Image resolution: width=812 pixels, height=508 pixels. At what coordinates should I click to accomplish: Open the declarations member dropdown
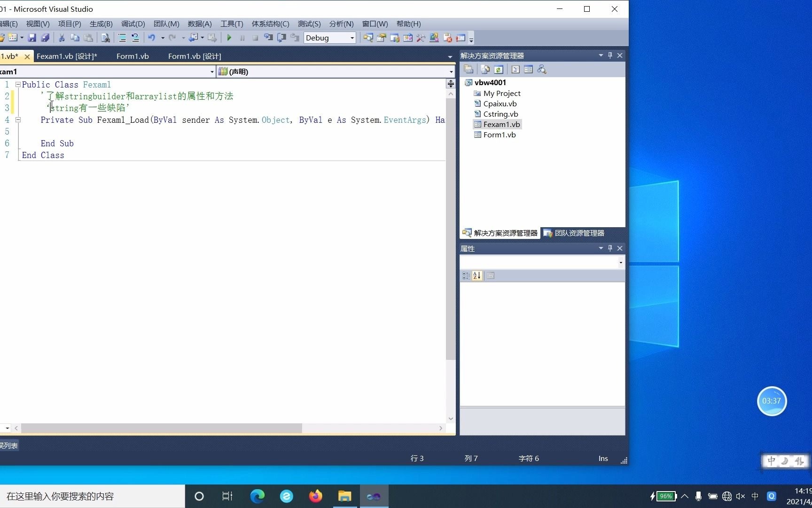click(x=451, y=71)
